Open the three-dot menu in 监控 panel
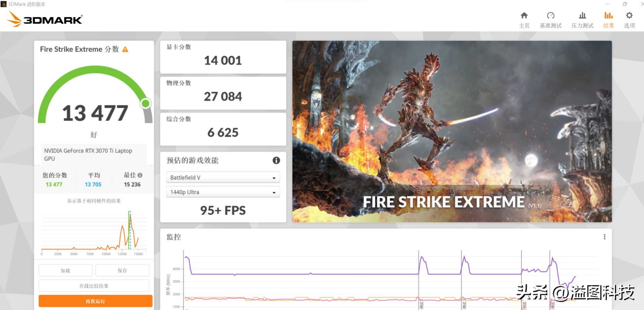 (604, 237)
